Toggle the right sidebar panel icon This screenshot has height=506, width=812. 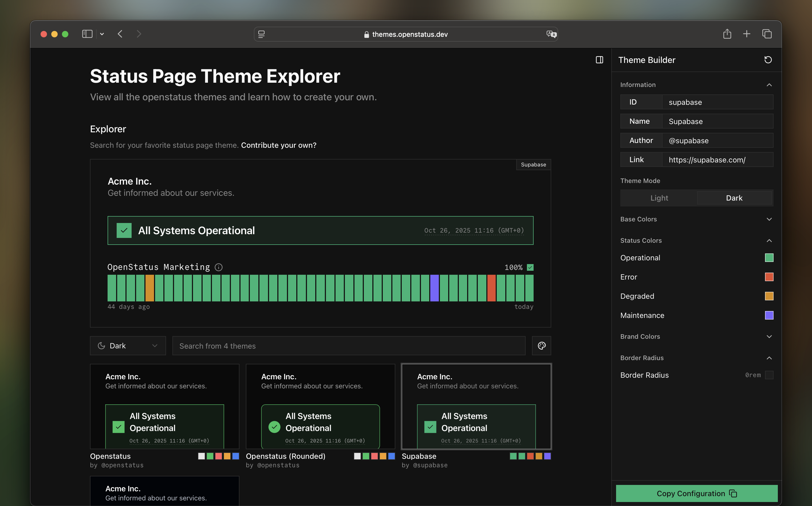(599, 60)
